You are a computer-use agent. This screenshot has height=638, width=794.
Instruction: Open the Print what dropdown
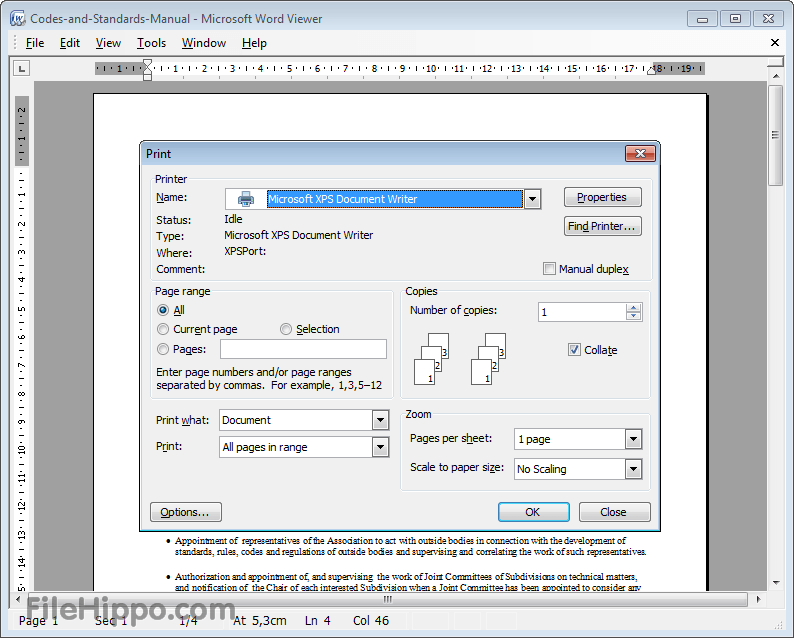[380, 420]
